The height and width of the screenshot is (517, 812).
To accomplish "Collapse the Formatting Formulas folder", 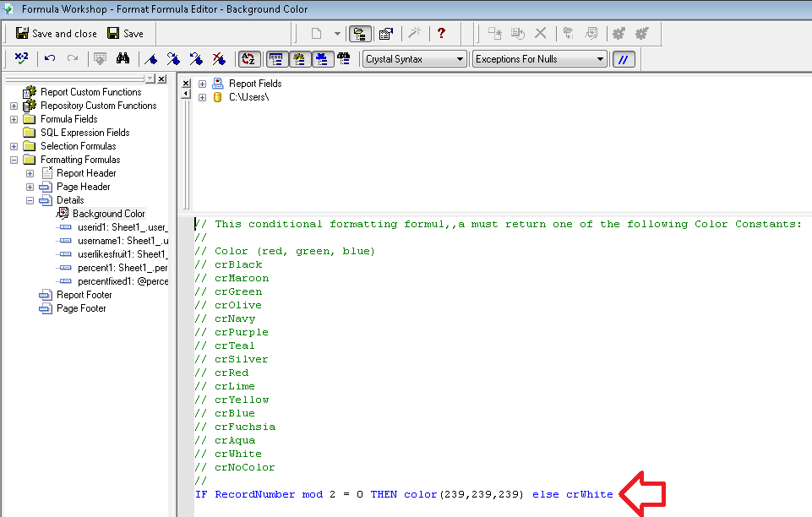I will point(14,160).
